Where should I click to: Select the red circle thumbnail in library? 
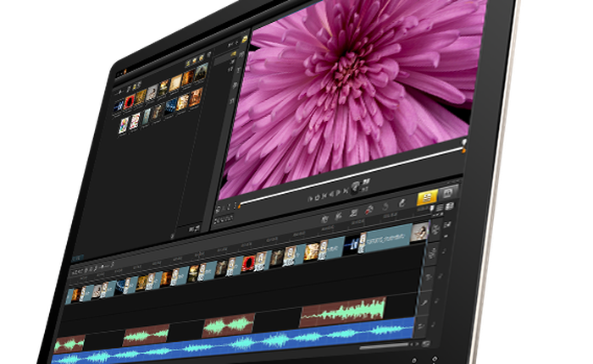[130, 102]
